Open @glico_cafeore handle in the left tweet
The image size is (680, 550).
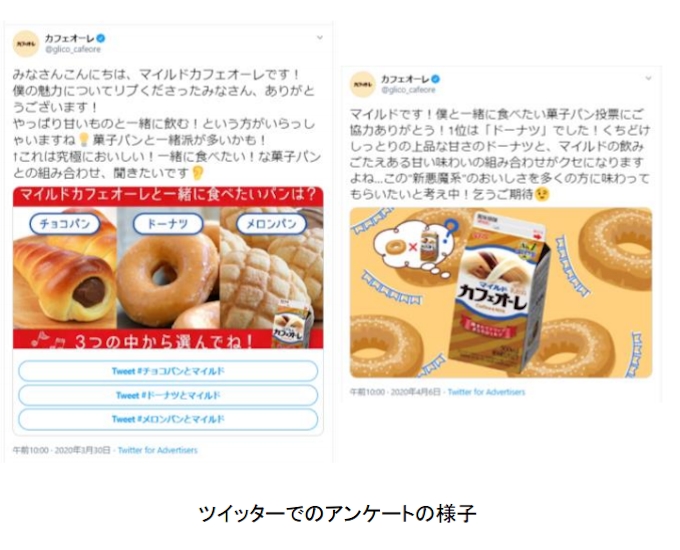tap(73, 49)
